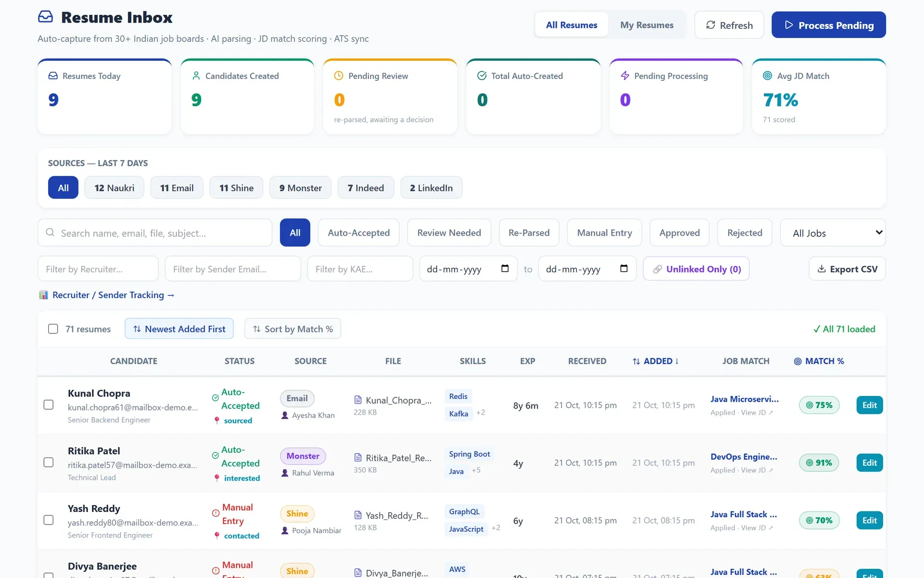Check the Ritika Patel row checkbox
Screen dimensions: 924x578
pyautogui.click(x=49, y=462)
